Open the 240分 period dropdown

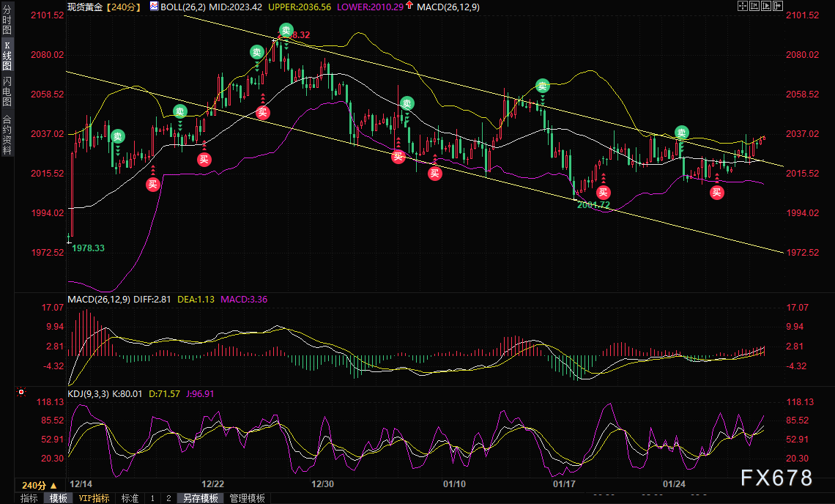tap(40, 486)
